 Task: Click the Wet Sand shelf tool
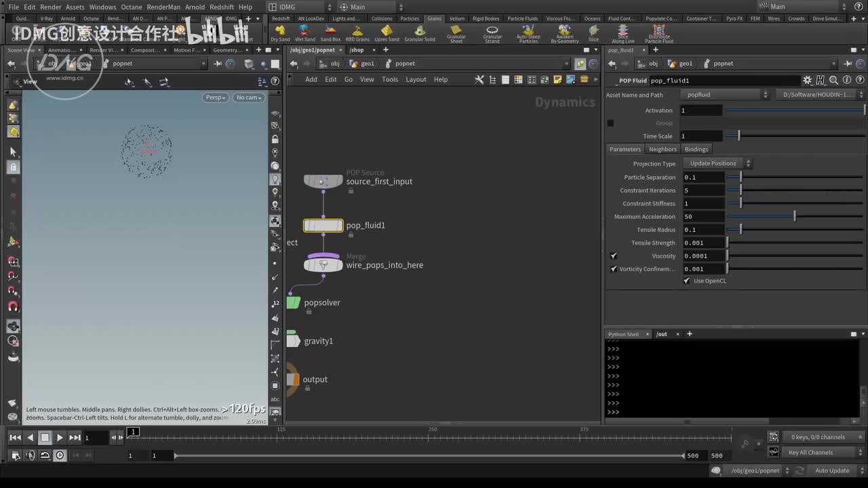coord(305,33)
